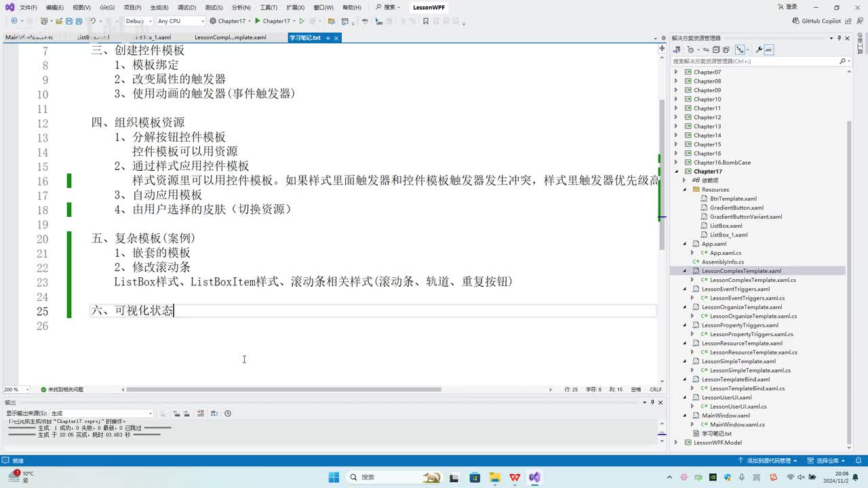Click the editor horizontal scrollbar thumb
The width and height of the screenshot is (868, 488).
tap(283, 390)
